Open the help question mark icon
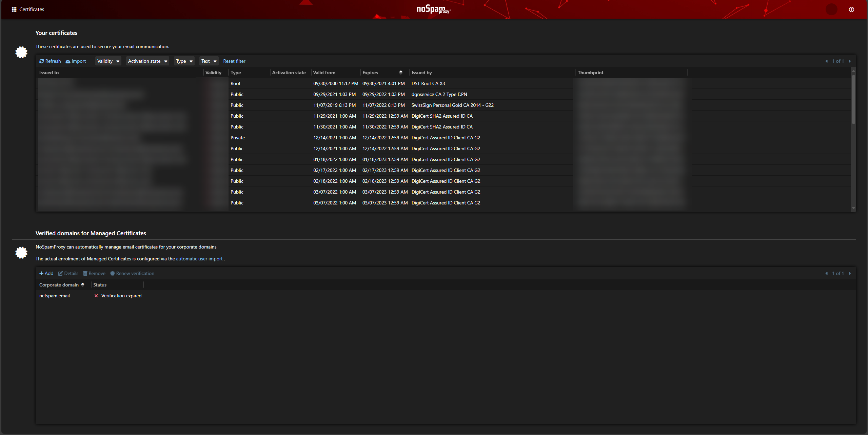The height and width of the screenshot is (435, 868). click(851, 9)
